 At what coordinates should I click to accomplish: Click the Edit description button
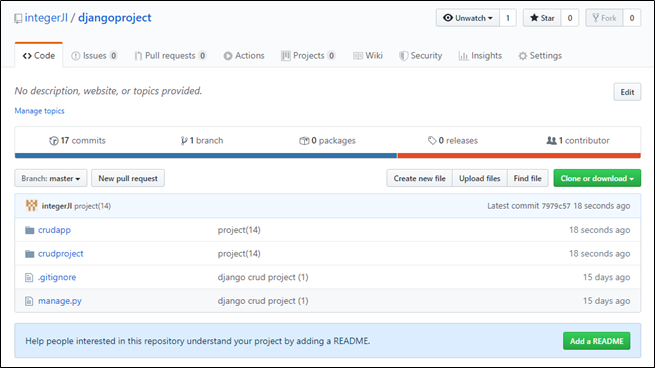pyautogui.click(x=627, y=92)
